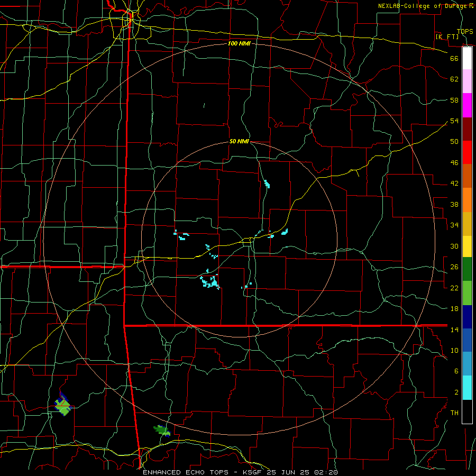476x476 pixels.
Task: Click the cyan echoes west of radar center
Action: (181, 235)
